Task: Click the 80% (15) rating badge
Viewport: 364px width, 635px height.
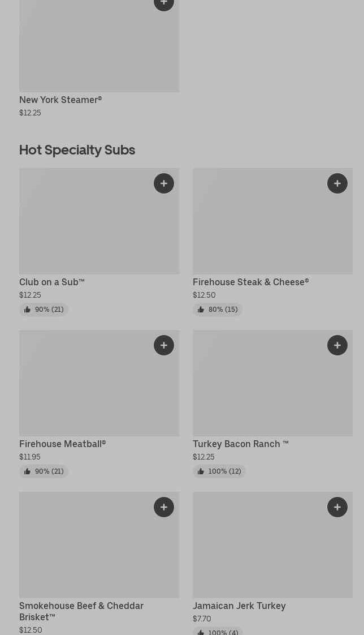Action: [x=218, y=310]
